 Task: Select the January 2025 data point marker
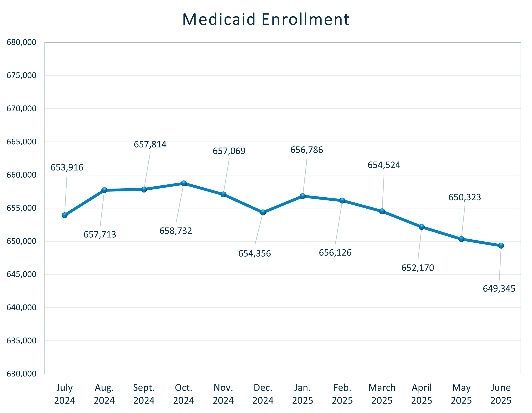click(303, 196)
